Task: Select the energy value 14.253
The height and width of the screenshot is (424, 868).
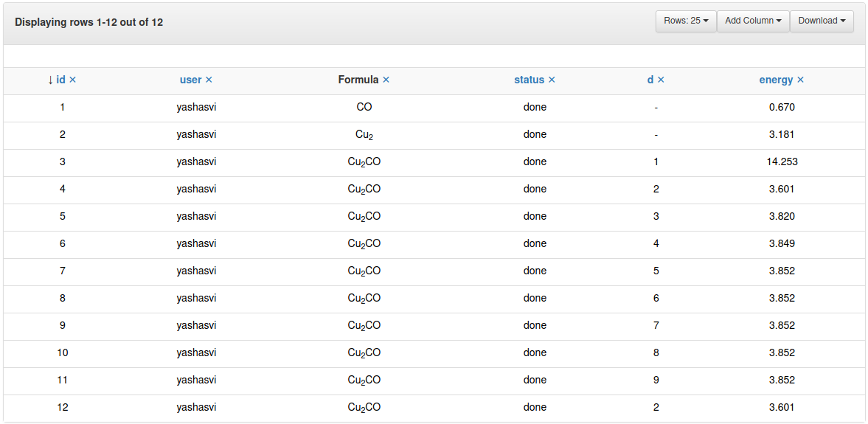Action: 782,161
